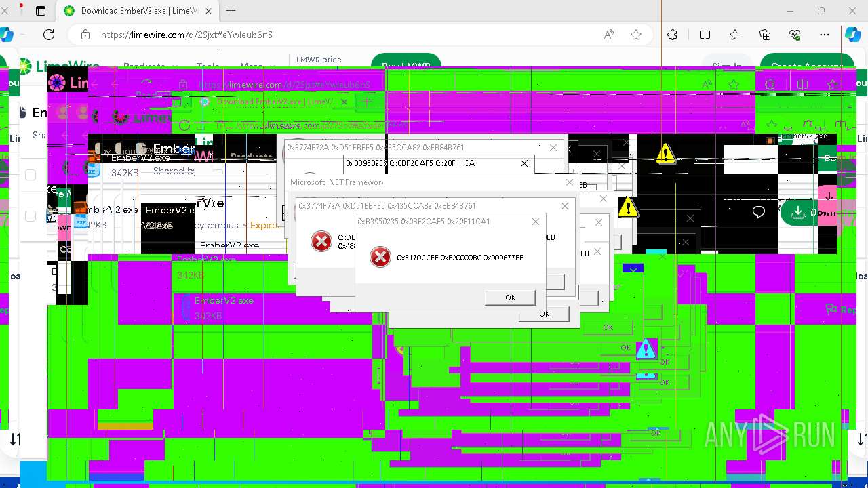Click the Read aloud icon in address bar
Image resolution: width=868 pixels, height=488 pixels.
[609, 35]
